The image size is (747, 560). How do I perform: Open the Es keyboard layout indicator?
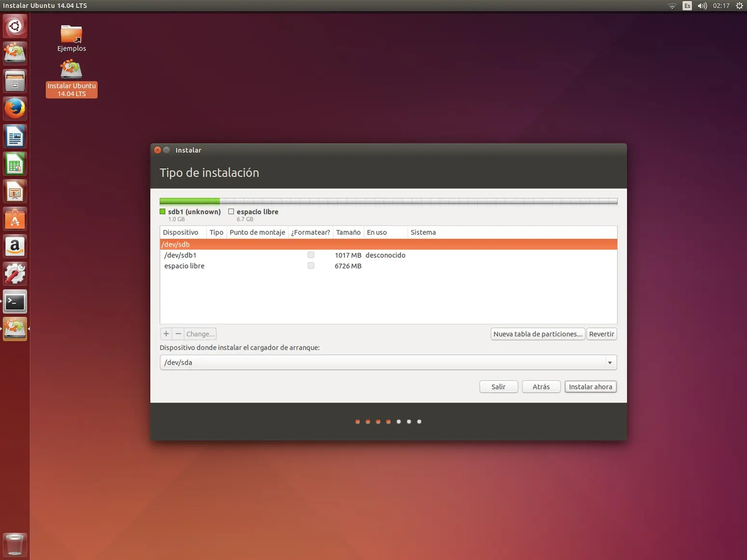pos(687,6)
